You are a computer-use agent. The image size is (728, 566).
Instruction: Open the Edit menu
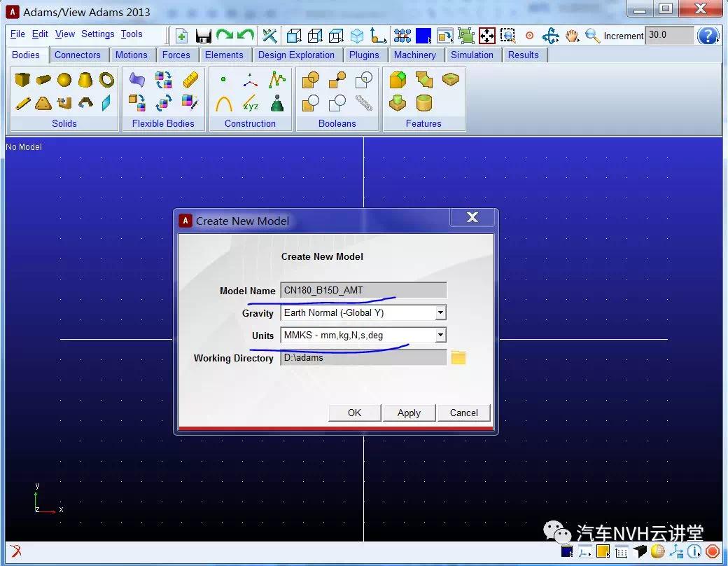tap(40, 34)
